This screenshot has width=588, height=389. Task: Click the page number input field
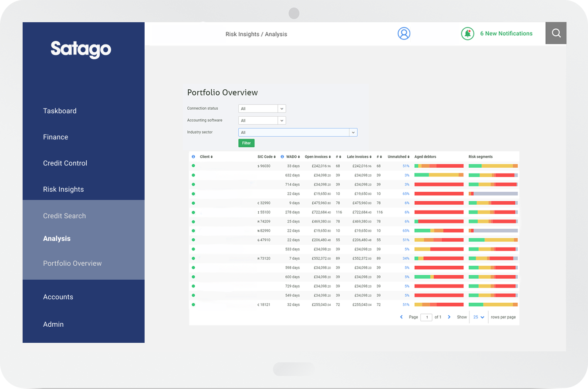[x=426, y=317]
